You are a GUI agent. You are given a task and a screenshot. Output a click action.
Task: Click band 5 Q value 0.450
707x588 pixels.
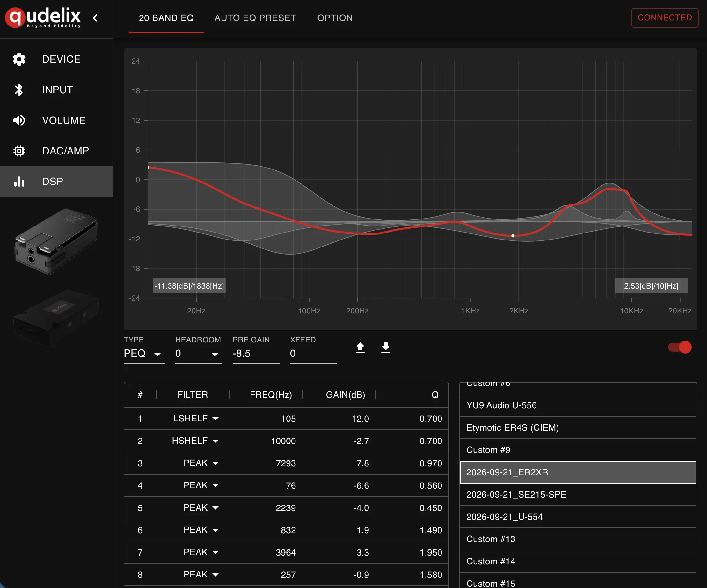click(x=431, y=508)
